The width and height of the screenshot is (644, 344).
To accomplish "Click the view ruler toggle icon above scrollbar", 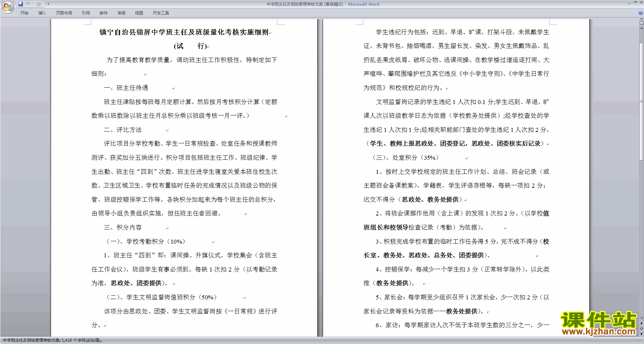I will coord(642,23).
